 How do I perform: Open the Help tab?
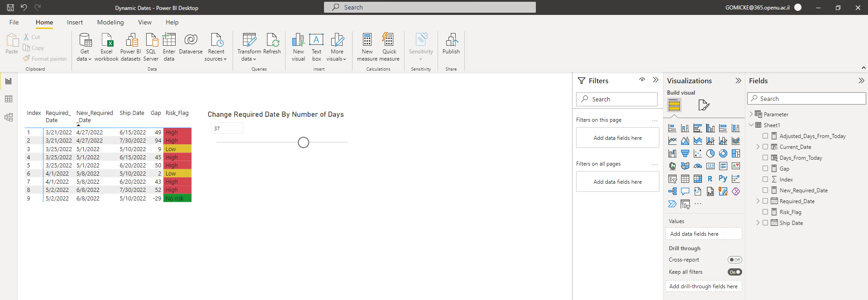tap(172, 22)
